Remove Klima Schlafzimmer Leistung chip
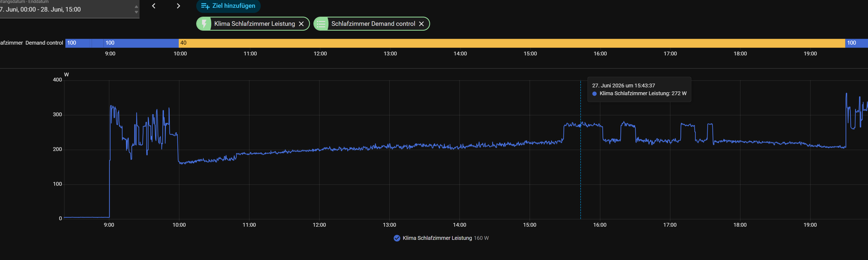 pos(301,24)
